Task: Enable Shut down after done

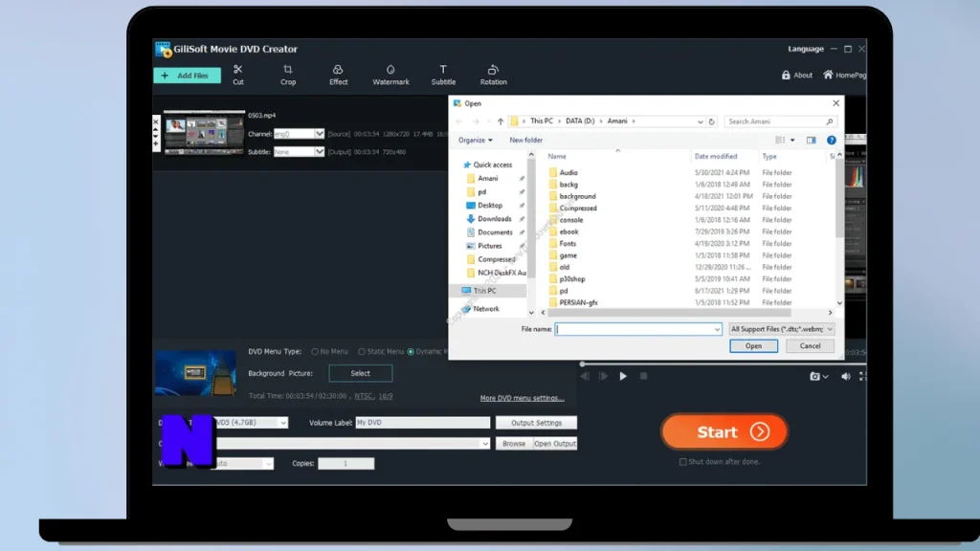Action: pos(682,462)
